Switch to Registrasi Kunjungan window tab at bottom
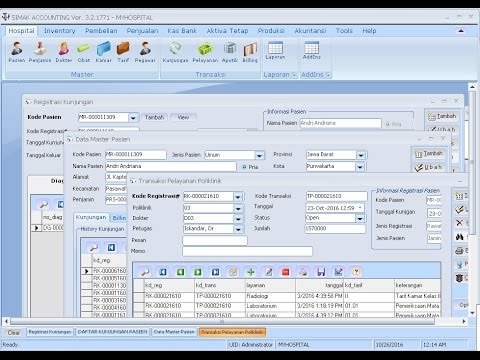This screenshot has width=480, height=360. pos(50,332)
